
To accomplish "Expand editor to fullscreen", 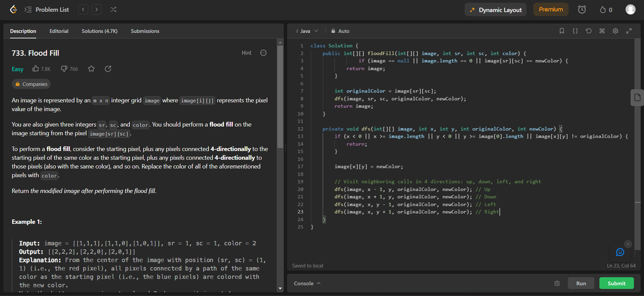I will (630, 31).
